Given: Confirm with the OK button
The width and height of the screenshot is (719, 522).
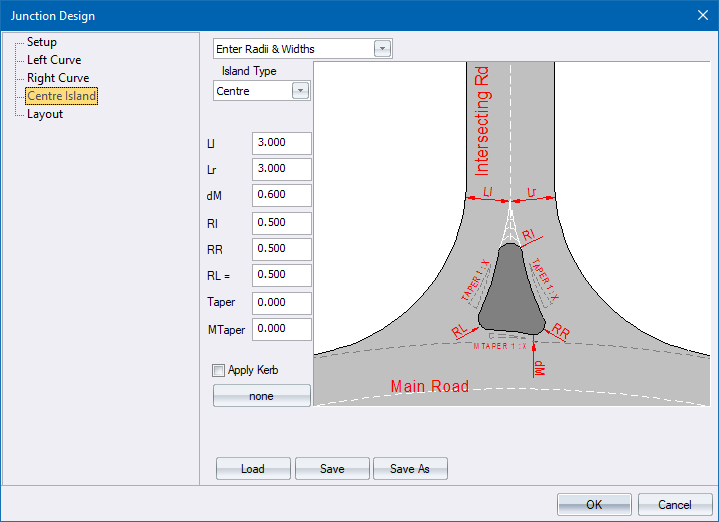Looking at the screenshot, I should pos(594,505).
